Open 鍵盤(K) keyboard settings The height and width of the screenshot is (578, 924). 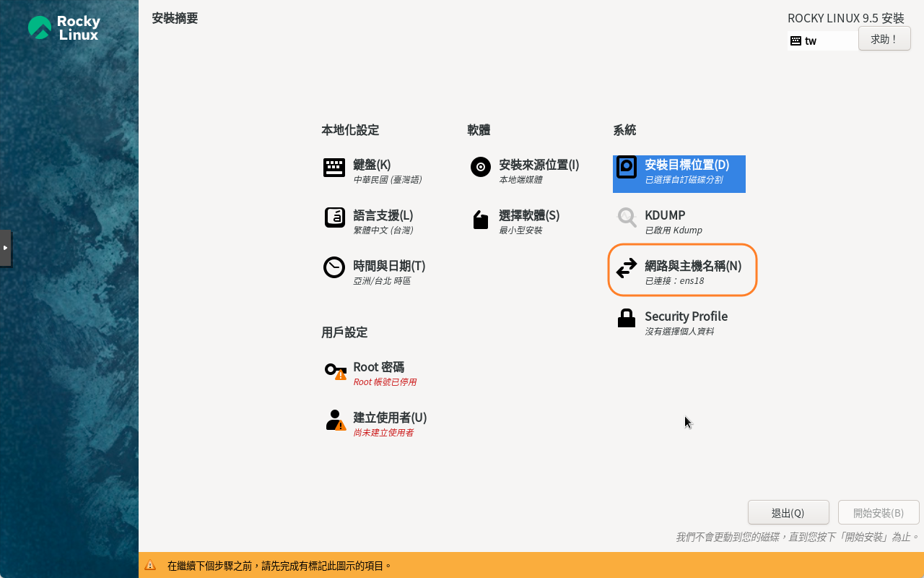click(x=372, y=165)
